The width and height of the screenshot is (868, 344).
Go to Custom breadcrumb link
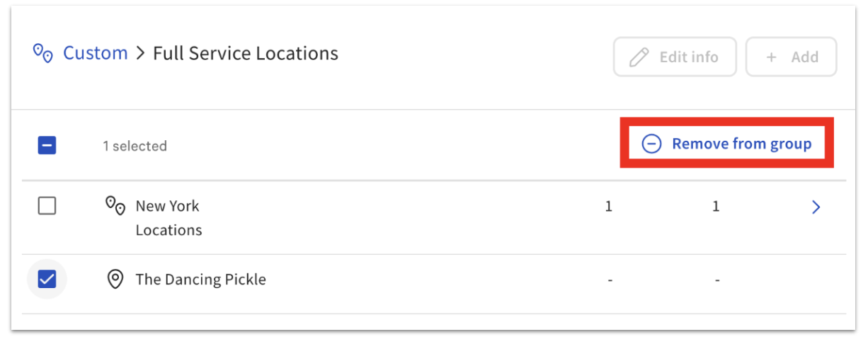[96, 53]
